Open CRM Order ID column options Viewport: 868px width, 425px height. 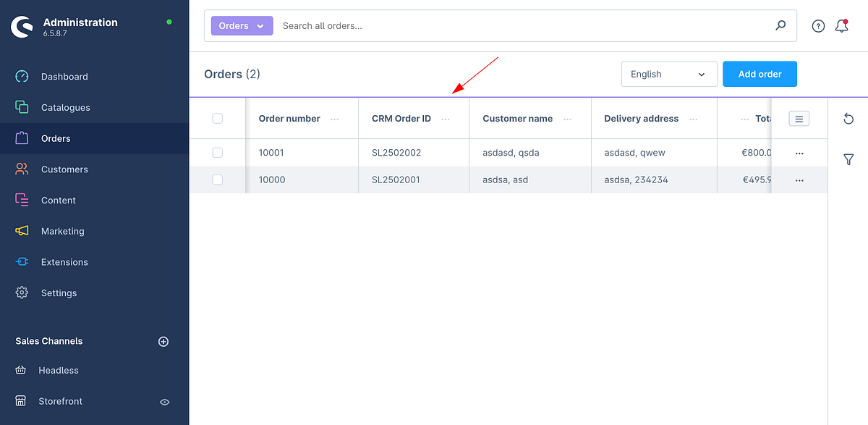pos(444,119)
